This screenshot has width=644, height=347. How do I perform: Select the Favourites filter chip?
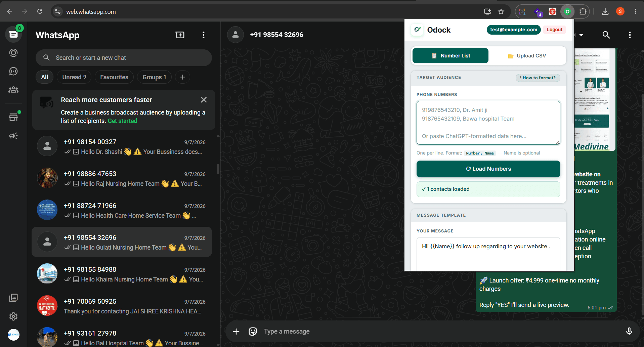point(114,77)
